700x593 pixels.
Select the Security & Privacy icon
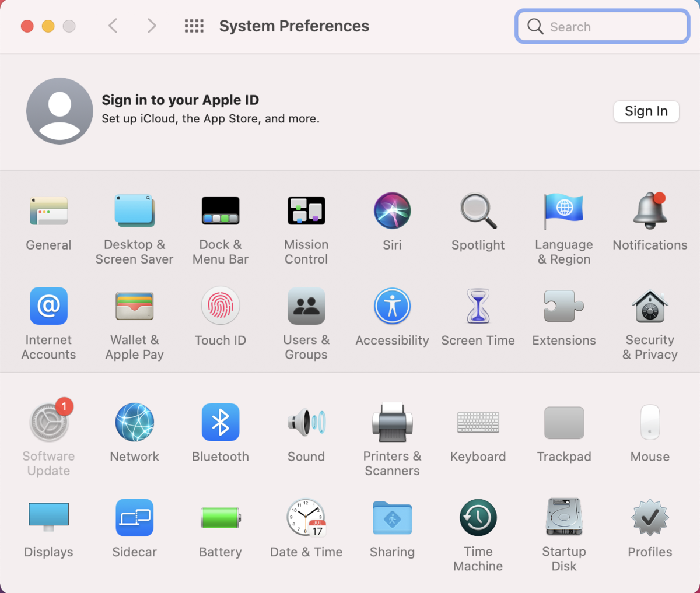pos(650,306)
